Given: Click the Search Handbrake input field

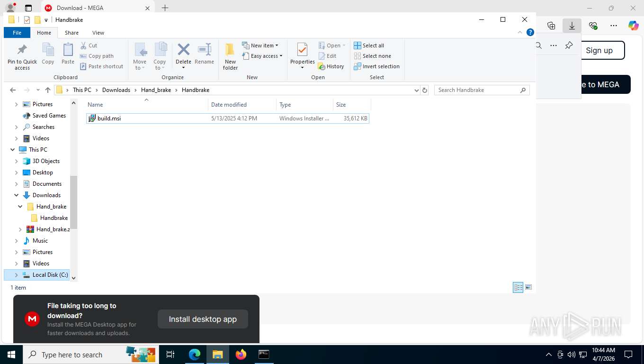Looking at the screenshot, I should tap(482, 90).
